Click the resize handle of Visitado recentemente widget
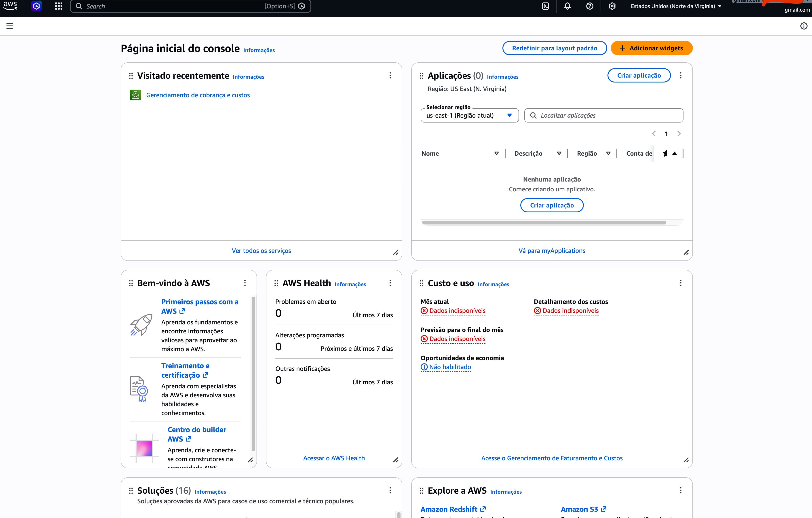Image resolution: width=812 pixels, height=518 pixels. pyautogui.click(x=396, y=253)
